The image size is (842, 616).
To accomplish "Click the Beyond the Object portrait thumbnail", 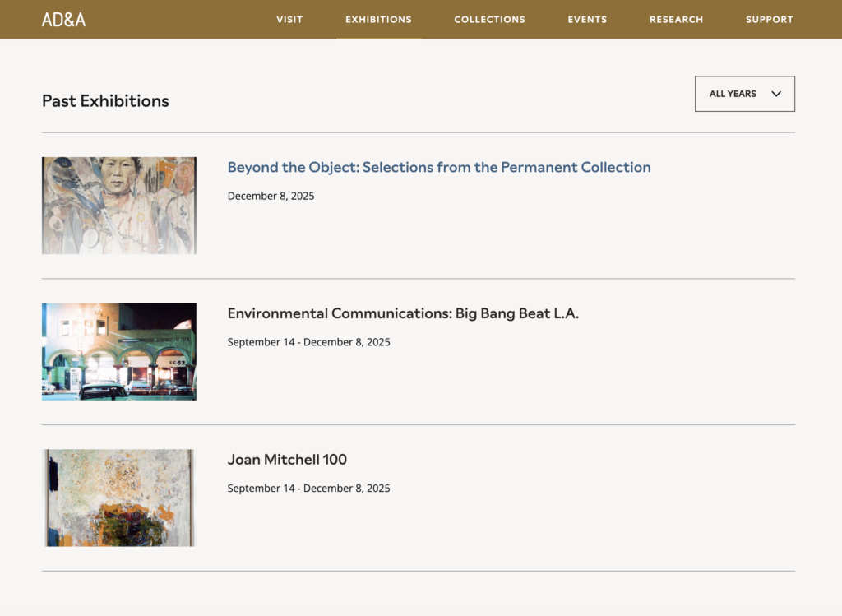I will click(x=119, y=206).
